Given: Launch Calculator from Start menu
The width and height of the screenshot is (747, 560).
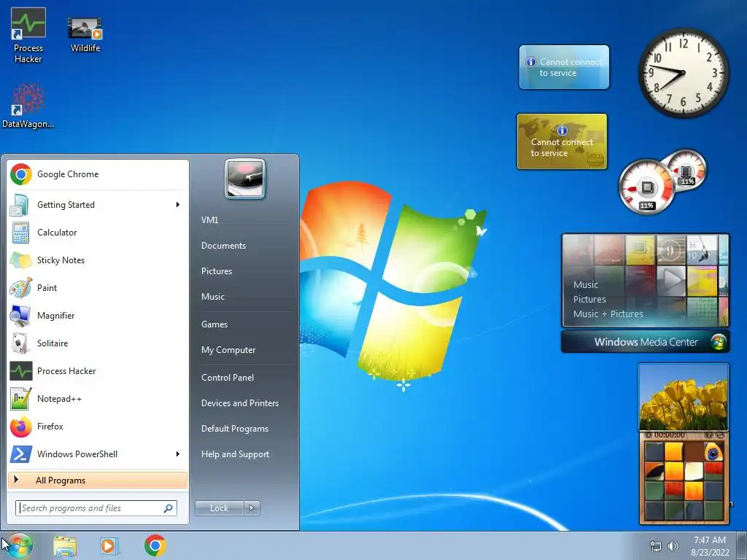Looking at the screenshot, I should pyautogui.click(x=98, y=233).
